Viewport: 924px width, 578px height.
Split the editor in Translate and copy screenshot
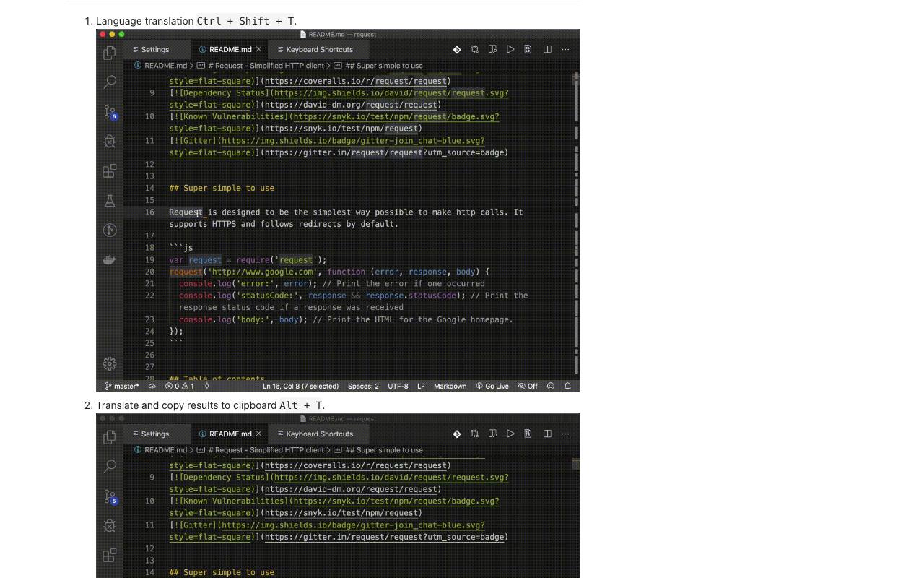pyautogui.click(x=547, y=433)
